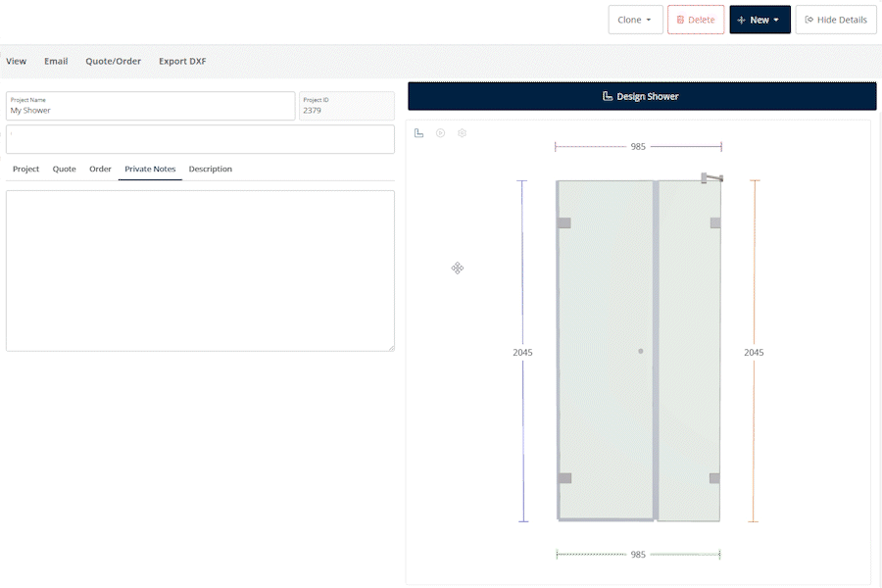Image resolution: width=882 pixels, height=588 pixels.
Task: Click the top-right wall bracket on the shower
Action: (710, 178)
